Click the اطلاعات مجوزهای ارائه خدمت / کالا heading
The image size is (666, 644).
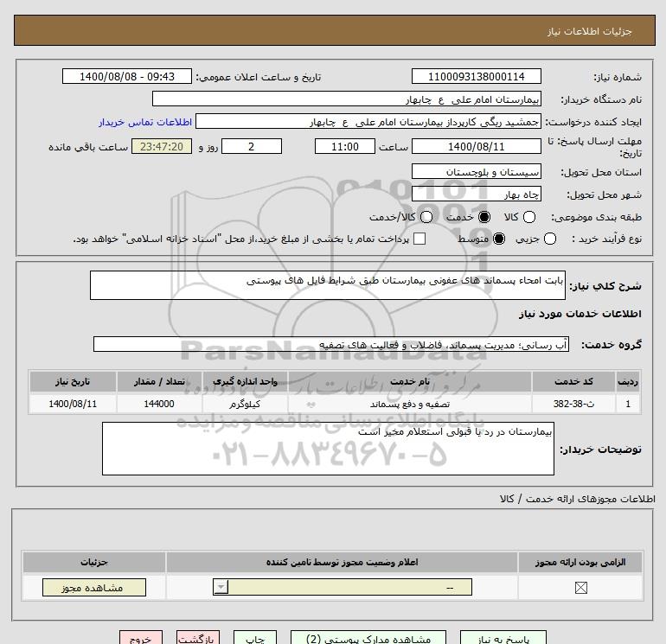(x=577, y=499)
